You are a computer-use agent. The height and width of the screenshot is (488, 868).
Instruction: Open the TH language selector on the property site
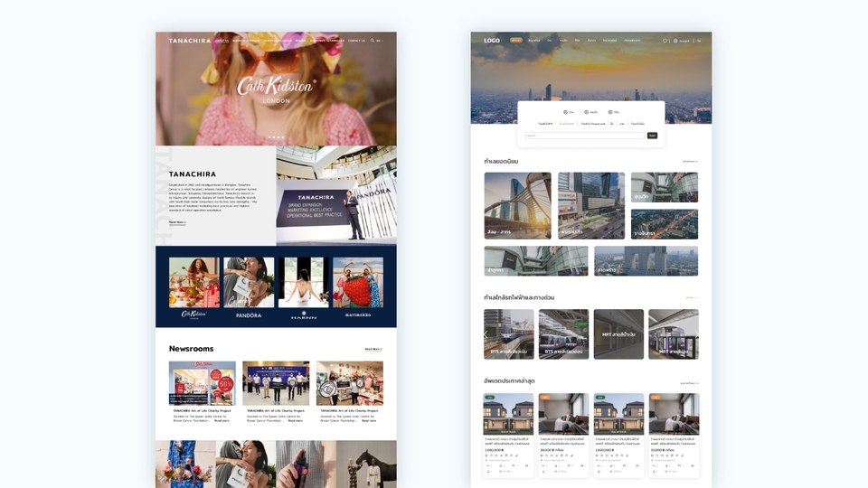pos(699,41)
